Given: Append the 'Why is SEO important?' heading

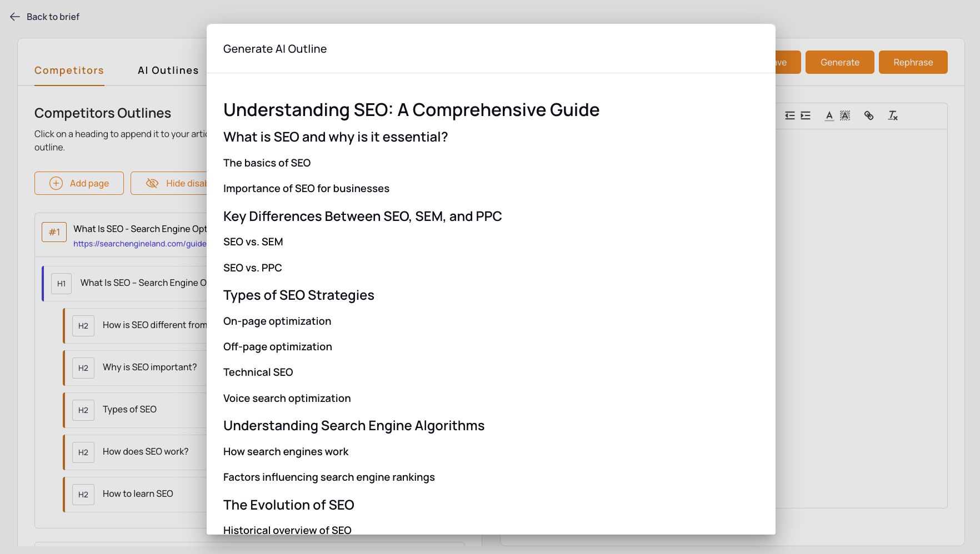Looking at the screenshot, I should click(x=149, y=367).
